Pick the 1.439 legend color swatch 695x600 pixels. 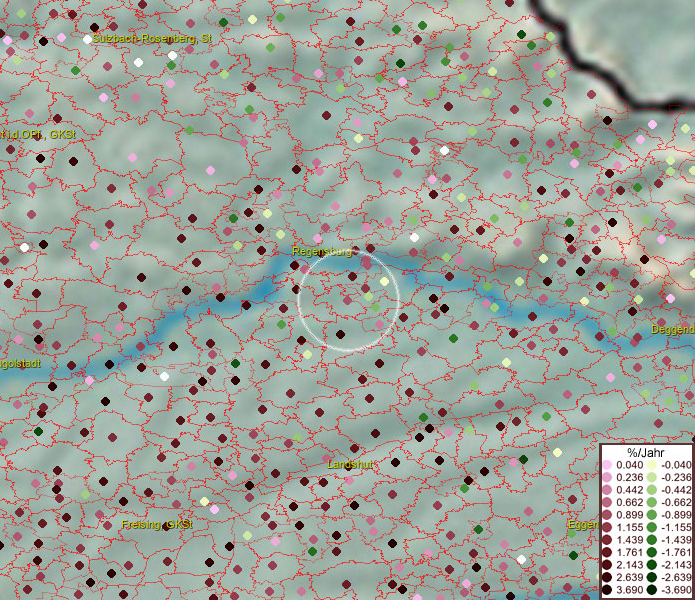(x=607, y=540)
